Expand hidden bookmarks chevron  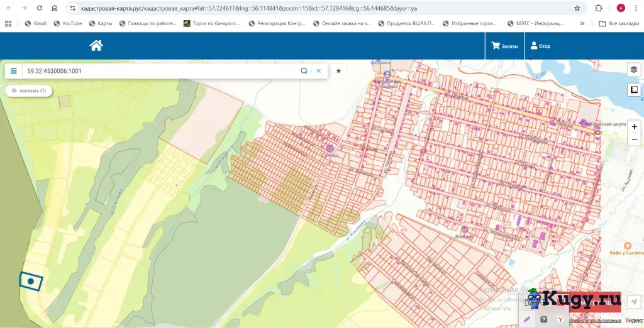[x=582, y=23]
